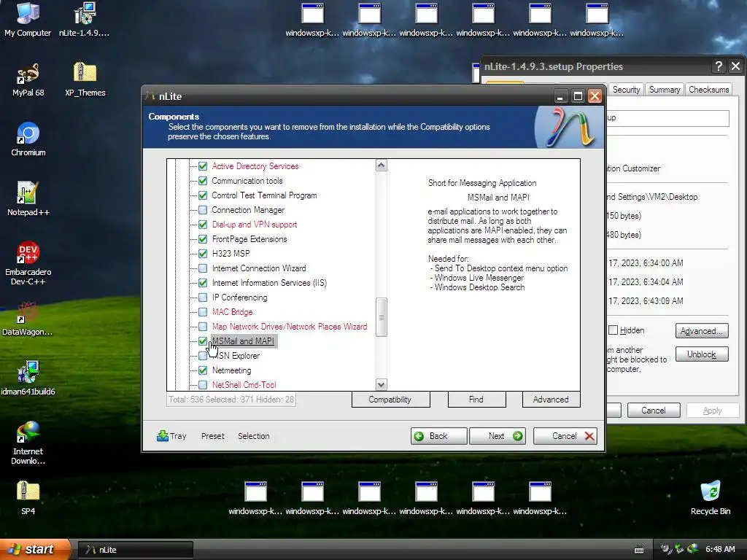747x560 pixels.
Task: Switch to the Summary tab in Properties
Action: 665,90
